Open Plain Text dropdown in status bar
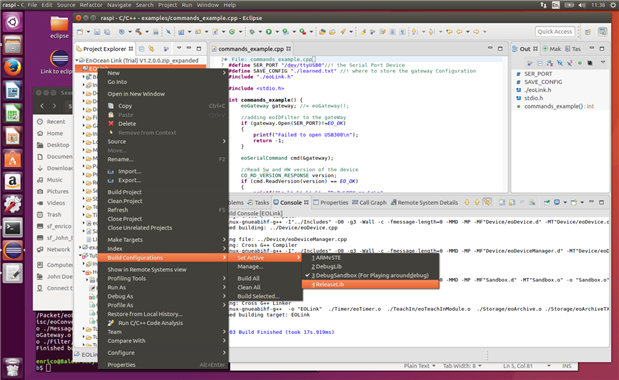This screenshot has height=380, width=619. tap(419, 366)
